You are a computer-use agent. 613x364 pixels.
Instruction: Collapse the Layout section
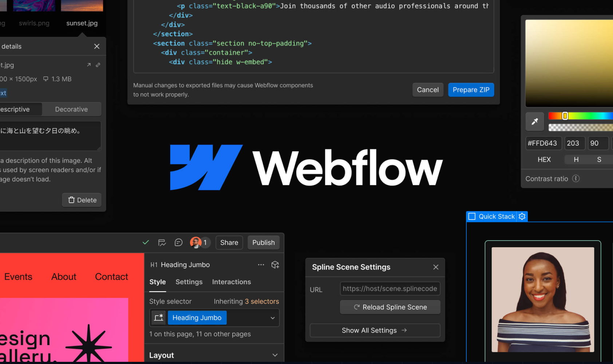tap(275, 355)
